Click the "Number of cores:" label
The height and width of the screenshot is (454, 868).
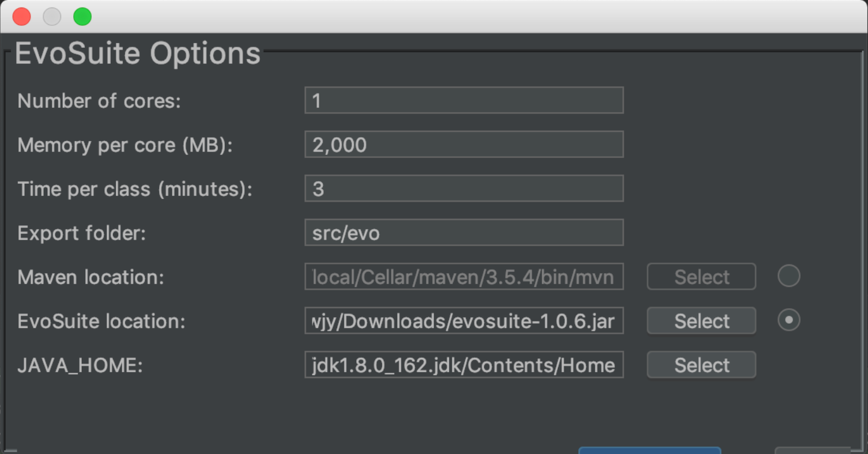tap(99, 101)
